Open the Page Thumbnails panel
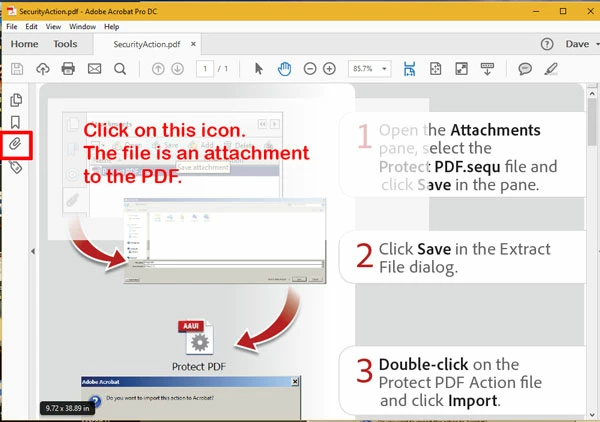Image resolution: width=600 pixels, height=422 pixels. [x=16, y=100]
